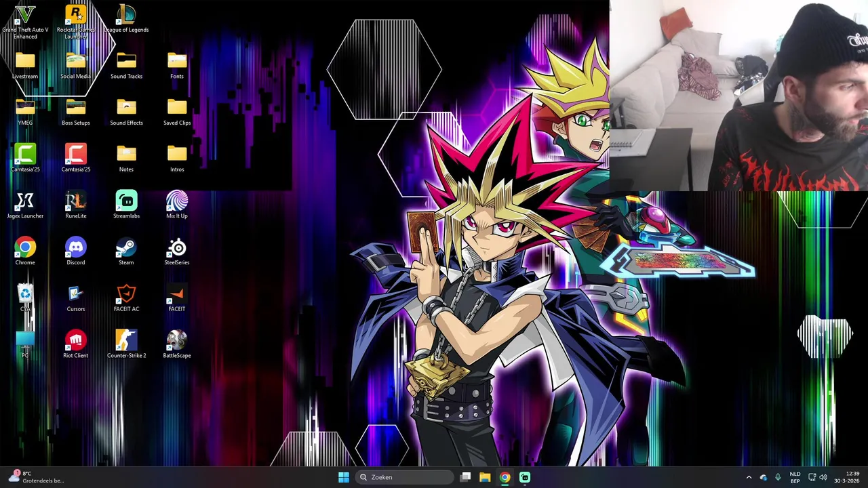Image resolution: width=868 pixels, height=488 pixels.
Task: Select the YMEG folder
Action: [25, 113]
